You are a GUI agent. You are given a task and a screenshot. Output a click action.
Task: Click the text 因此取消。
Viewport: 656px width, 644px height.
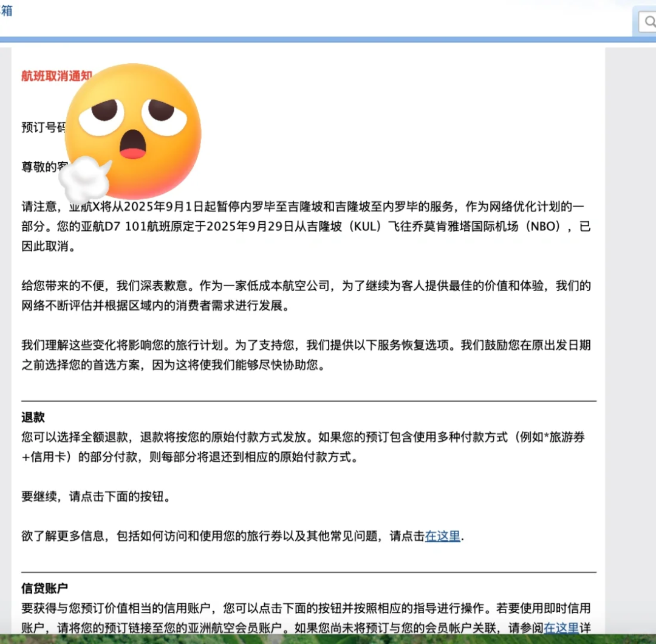coord(49,247)
